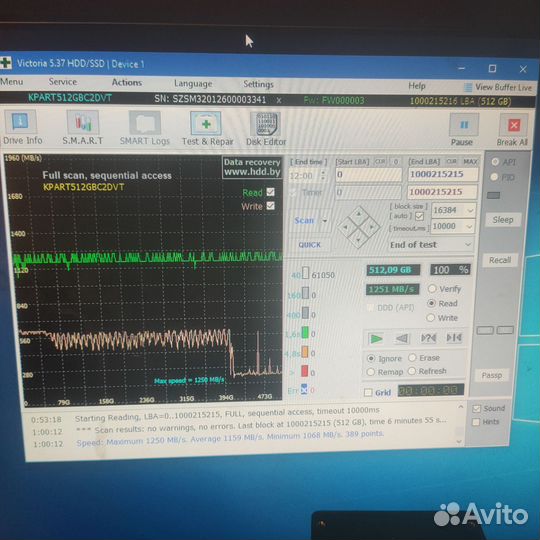Click the QUICK scan button
This screenshot has height=540, width=540.
[x=310, y=245]
